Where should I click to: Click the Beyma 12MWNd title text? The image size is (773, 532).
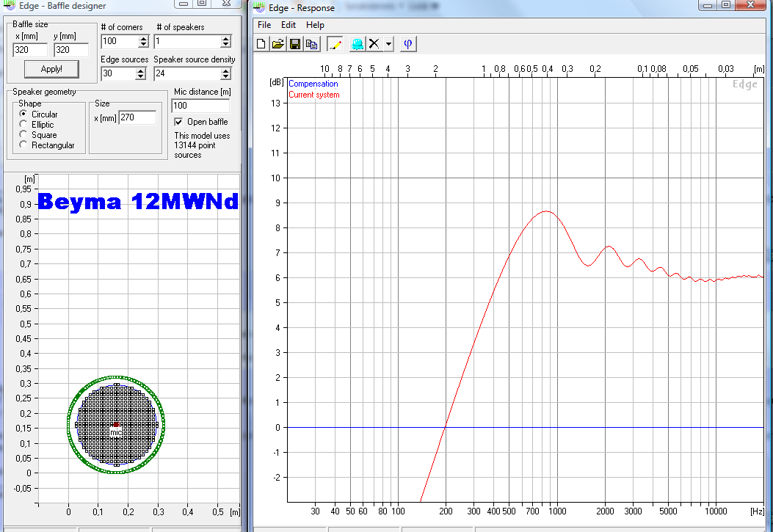click(x=137, y=202)
